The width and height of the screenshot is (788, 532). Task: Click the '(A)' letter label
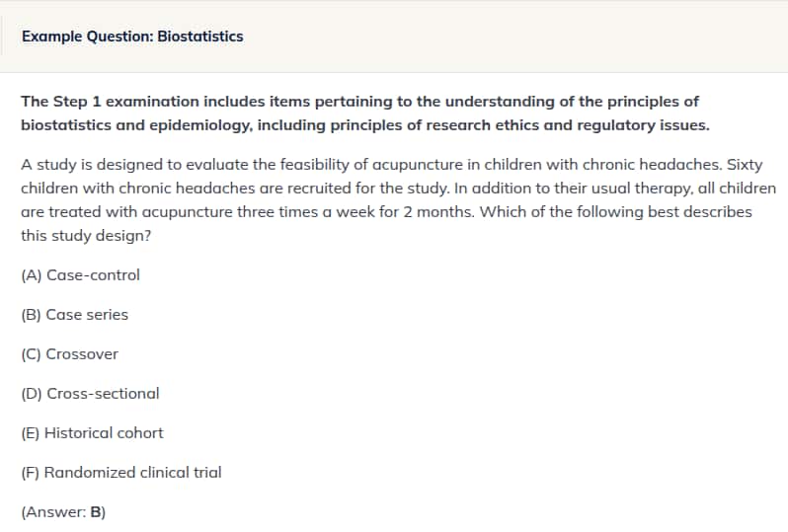pos(32,275)
